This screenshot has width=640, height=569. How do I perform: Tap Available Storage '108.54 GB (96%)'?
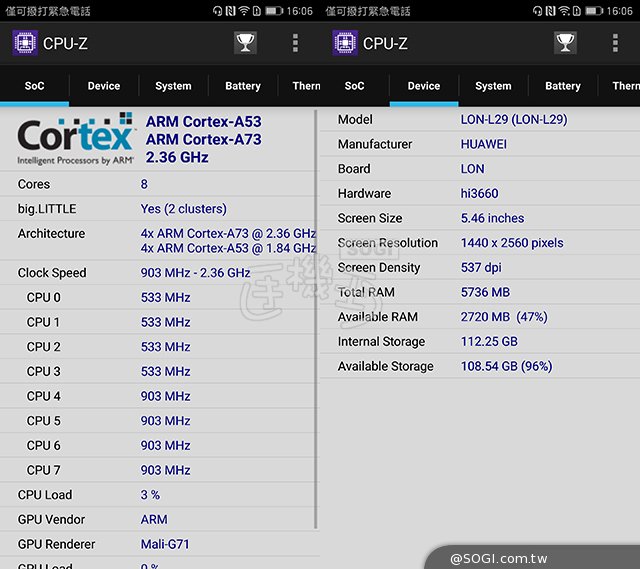pyautogui.click(x=506, y=366)
